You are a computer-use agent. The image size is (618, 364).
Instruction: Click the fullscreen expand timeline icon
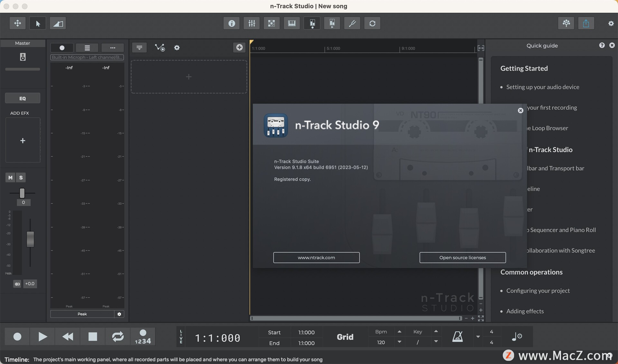coord(481,318)
